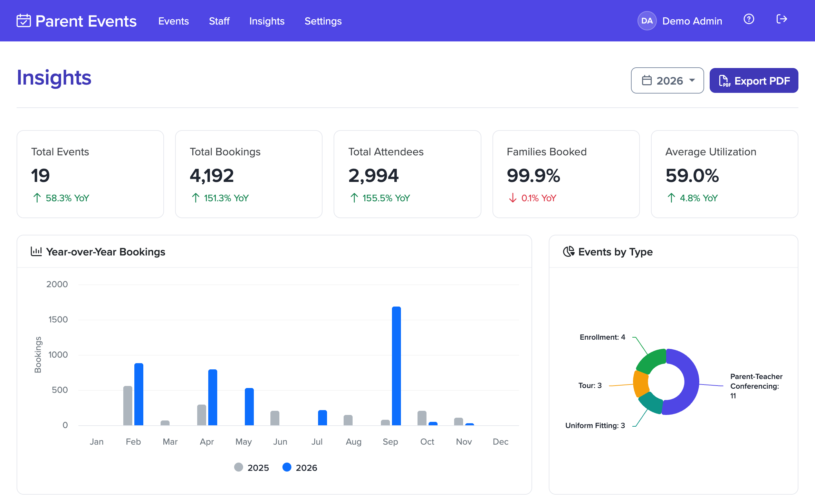The image size is (815, 504).
Task: Click the blue May 2026 bar
Action: [x=249, y=407]
